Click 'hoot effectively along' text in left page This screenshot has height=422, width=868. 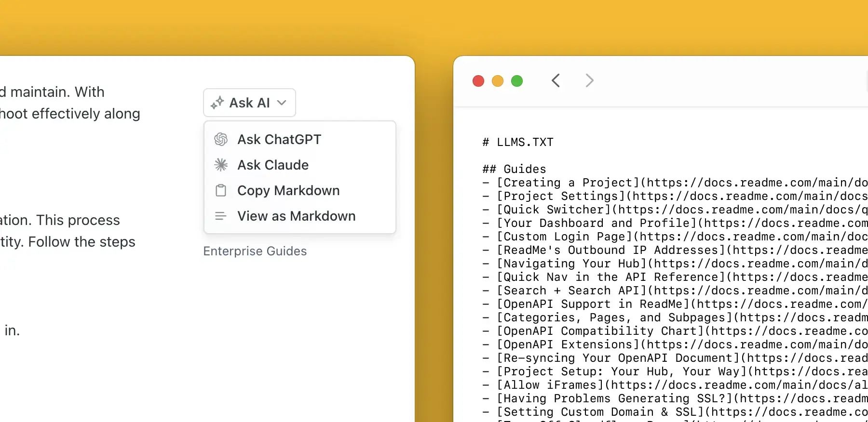(70, 114)
